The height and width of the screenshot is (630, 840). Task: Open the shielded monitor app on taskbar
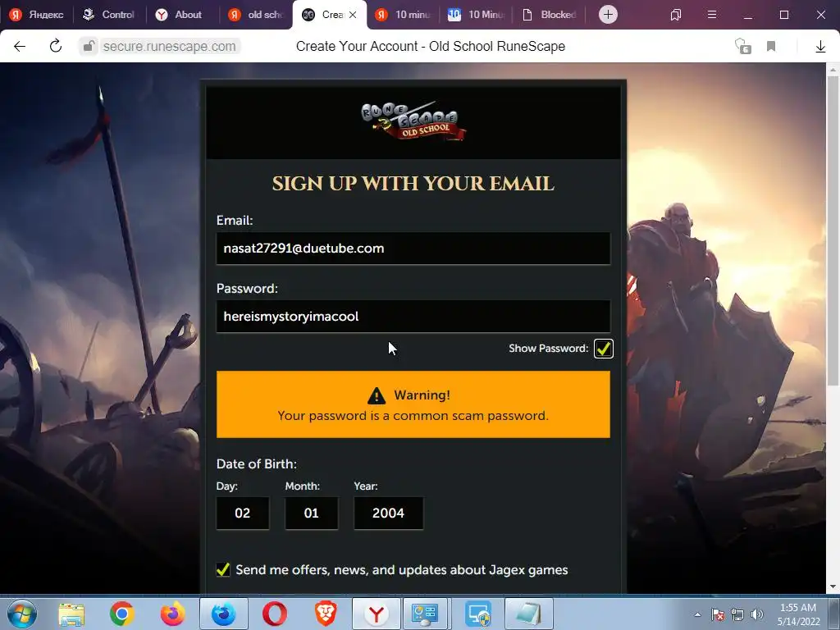pyautogui.click(x=477, y=614)
